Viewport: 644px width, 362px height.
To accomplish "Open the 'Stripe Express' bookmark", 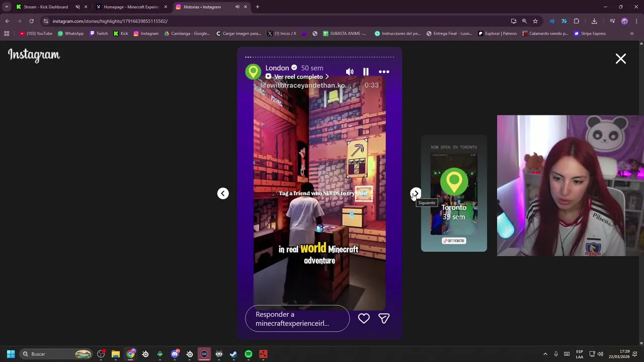I will point(590,34).
